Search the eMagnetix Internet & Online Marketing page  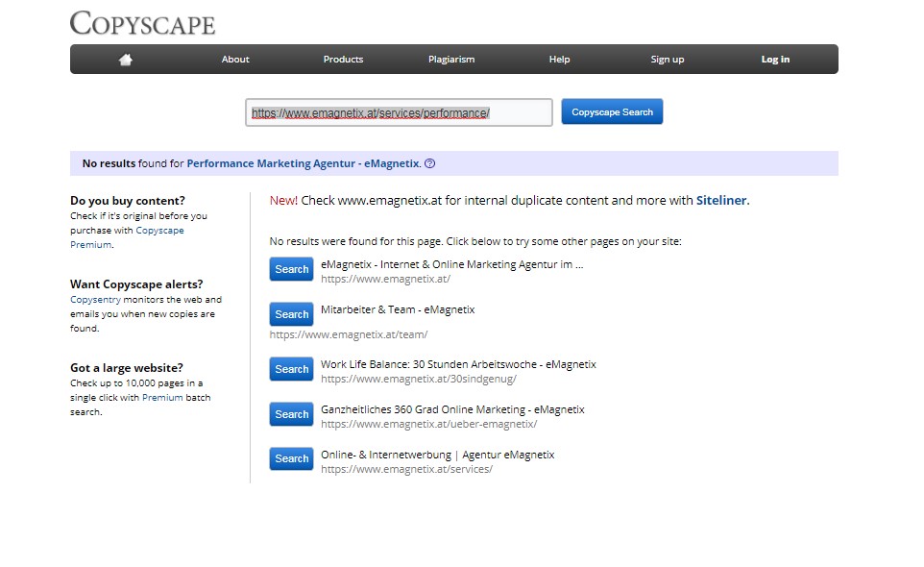(x=292, y=269)
